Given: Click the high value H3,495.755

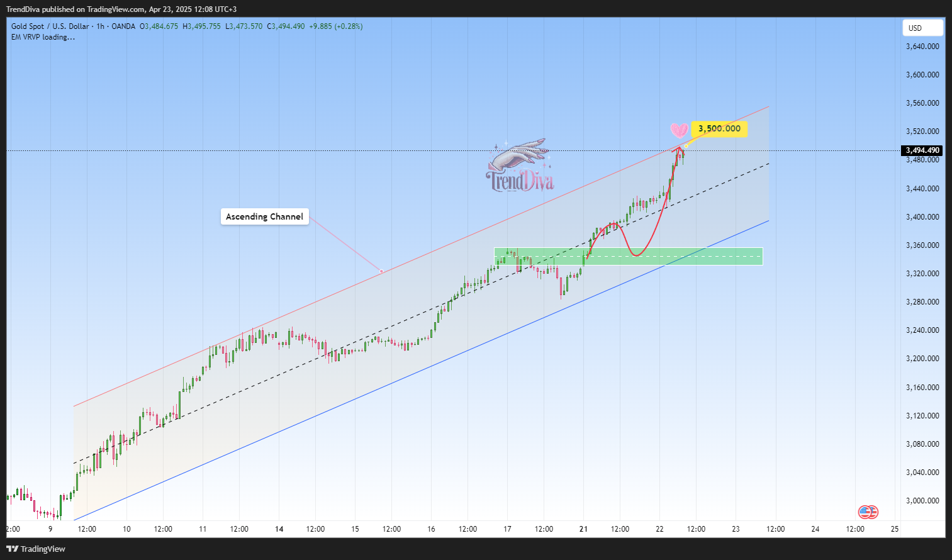Looking at the screenshot, I should tap(201, 26).
